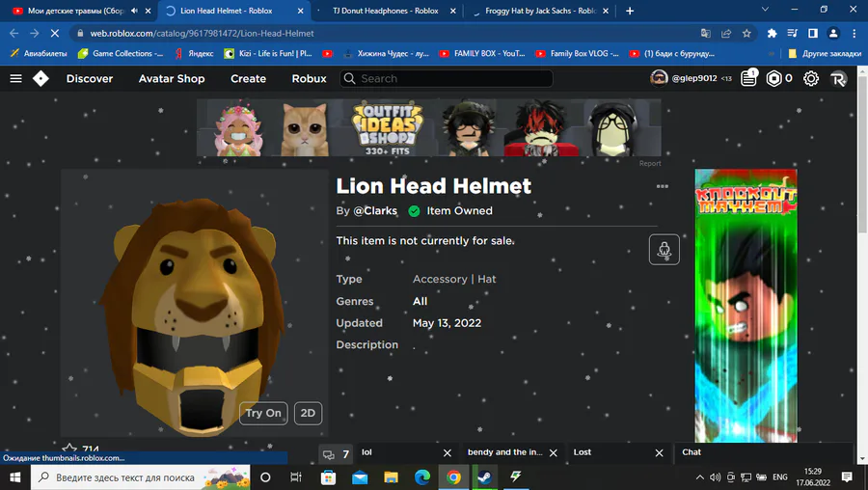Toggle Chrome side panel
Screen dimensions: 868x490
click(x=813, y=33)
